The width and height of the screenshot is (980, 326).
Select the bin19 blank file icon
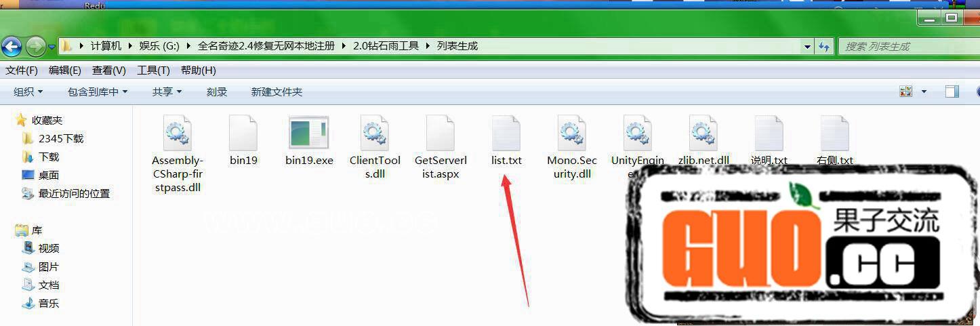point(243,133)
